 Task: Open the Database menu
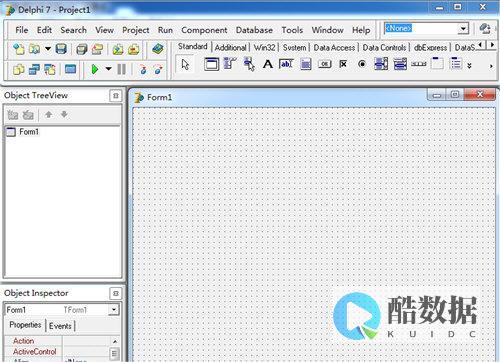[254, 30]
